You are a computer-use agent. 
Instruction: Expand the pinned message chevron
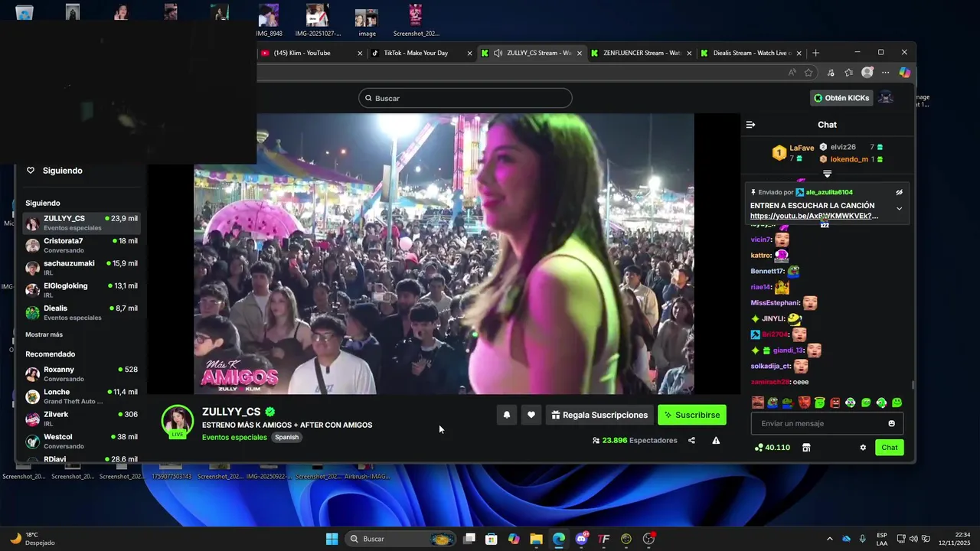900,208
